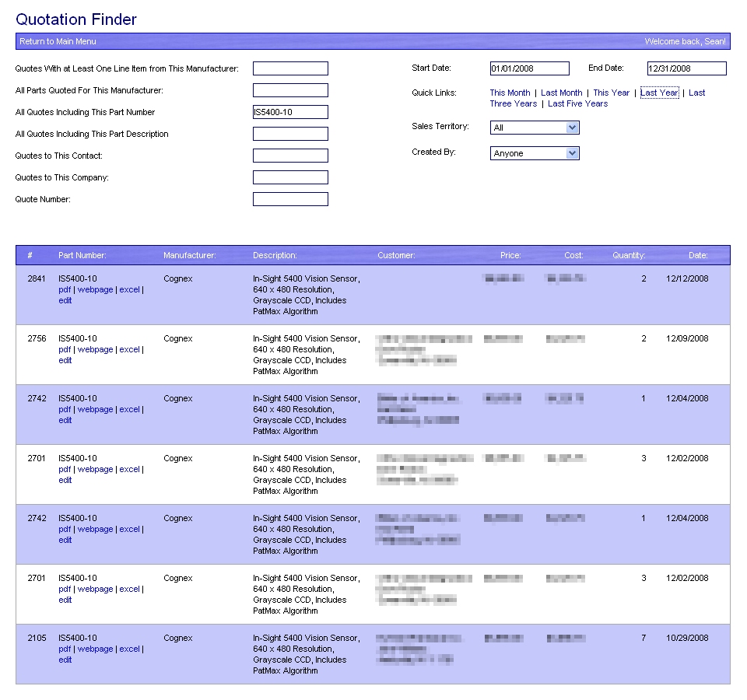Click the Last Five Years quick link
The image size is (747, 700).
coord(577,103)
